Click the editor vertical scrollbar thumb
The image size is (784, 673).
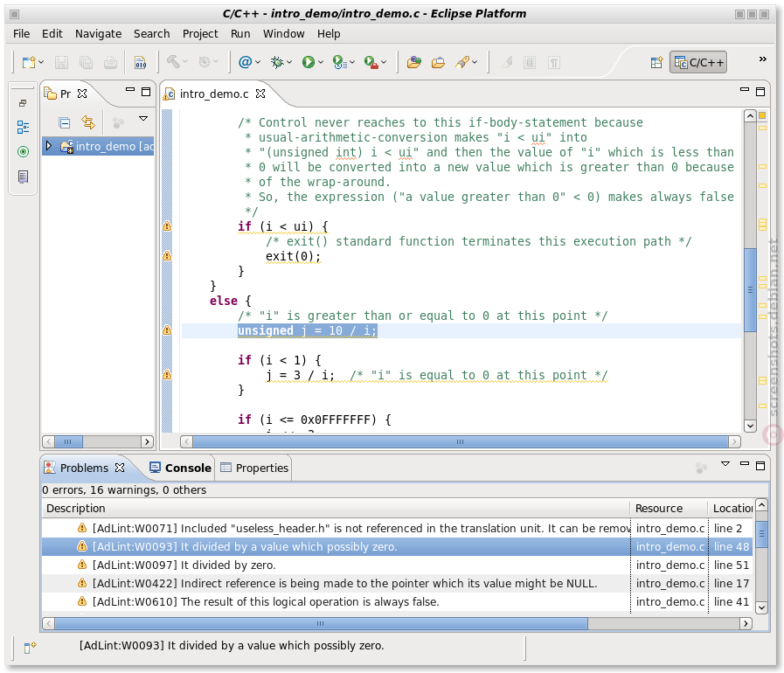point(750,289)
